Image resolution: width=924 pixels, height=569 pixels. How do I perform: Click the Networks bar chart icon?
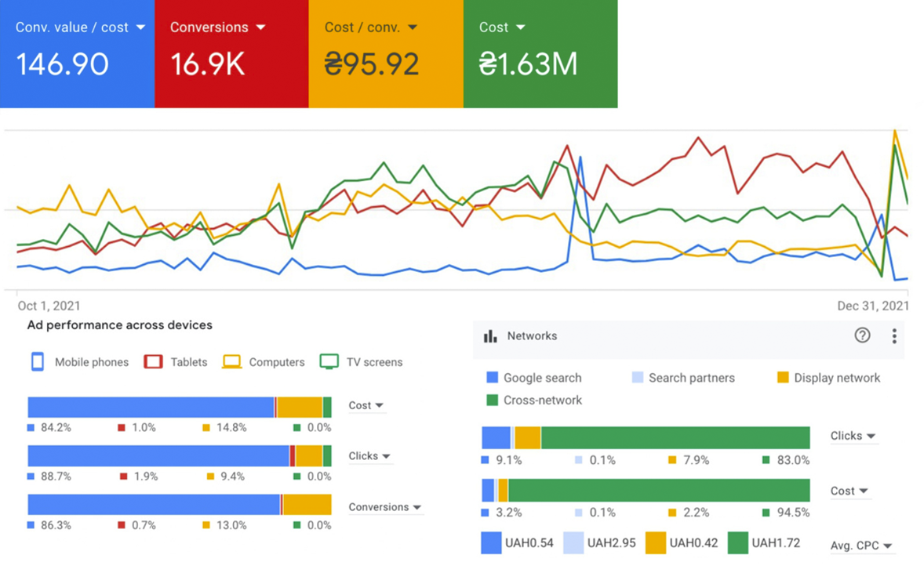(491, 336)
